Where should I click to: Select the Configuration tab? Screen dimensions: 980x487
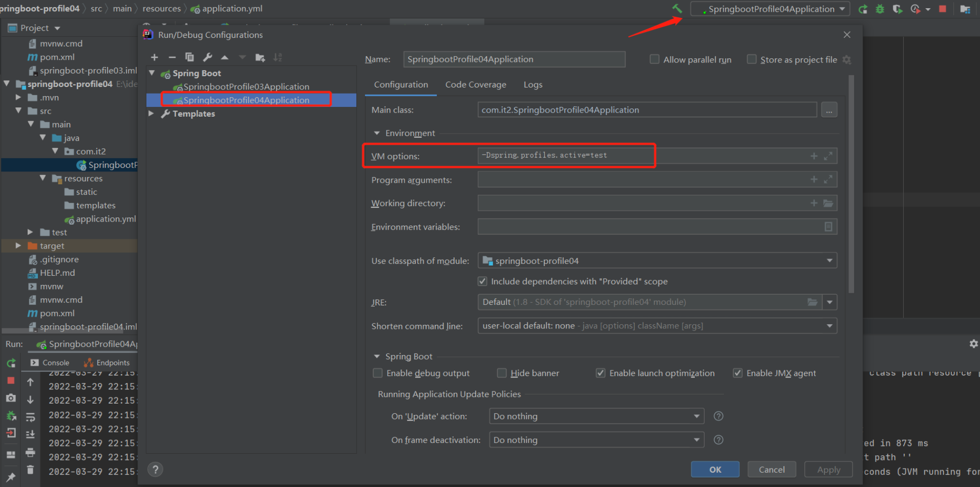coord(401,84)
